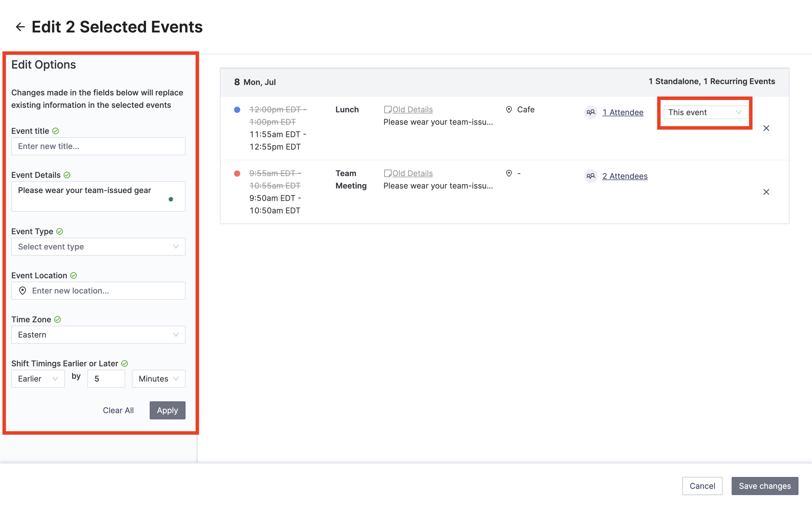Open the Select event type dropdown
The width and height of the screenshot is (812, 508).
pyautogui.click(x=98, y=247)
